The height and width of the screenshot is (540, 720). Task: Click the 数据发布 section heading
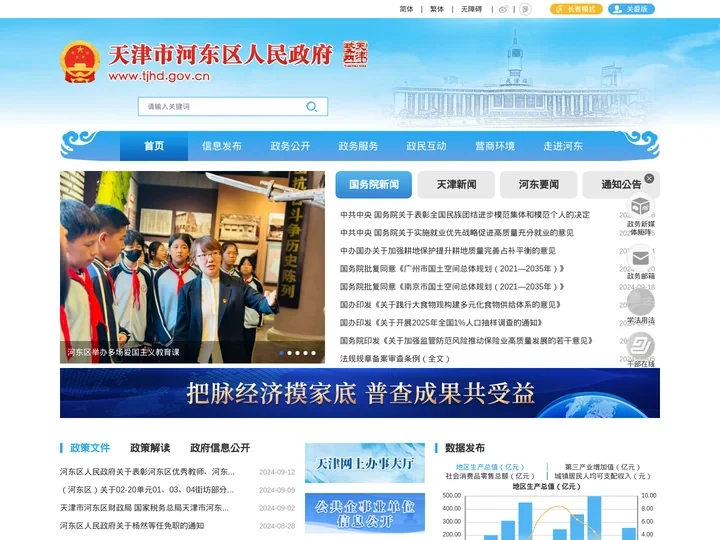tap(465, 448)
